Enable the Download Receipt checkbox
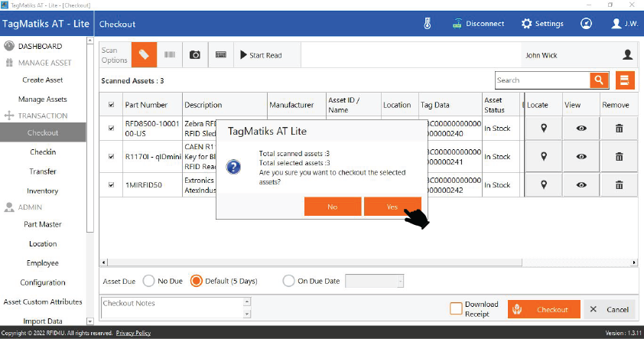The image size is (644, 339). tap(456, 308)
